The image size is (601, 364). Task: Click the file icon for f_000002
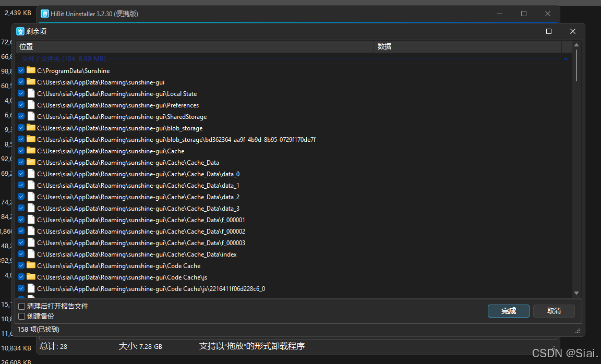pyautogui.click(x=31, y=232)
